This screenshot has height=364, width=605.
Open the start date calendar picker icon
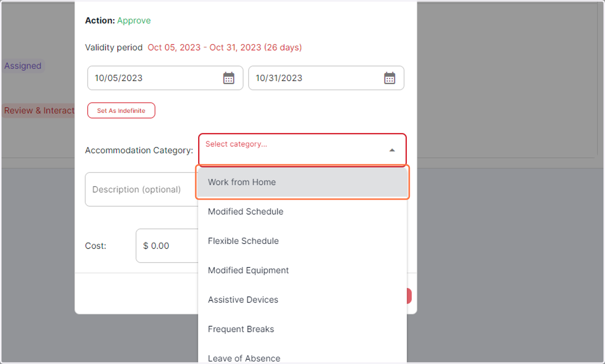[x=229, y=78]
